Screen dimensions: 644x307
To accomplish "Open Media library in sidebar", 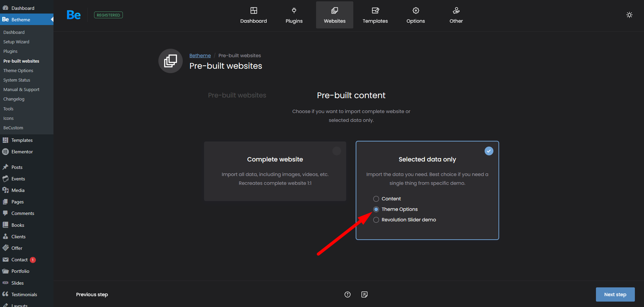I will (x=18, y=190).
